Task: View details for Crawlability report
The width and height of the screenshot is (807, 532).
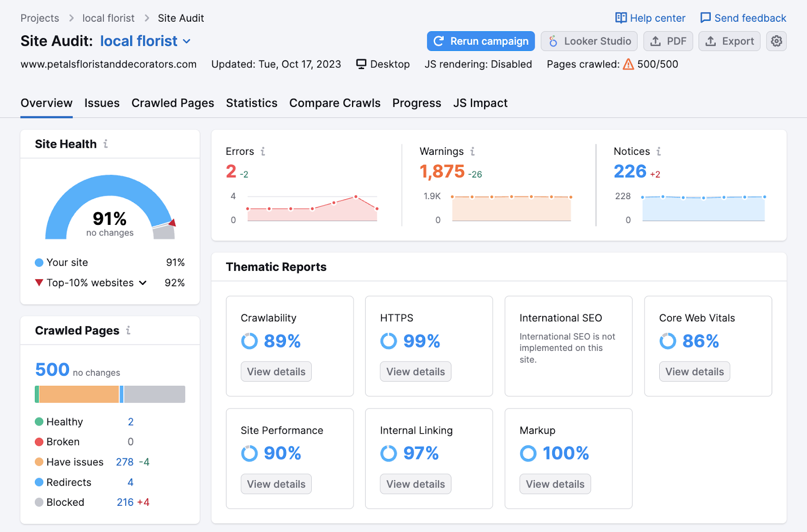Action: [276, 372]
